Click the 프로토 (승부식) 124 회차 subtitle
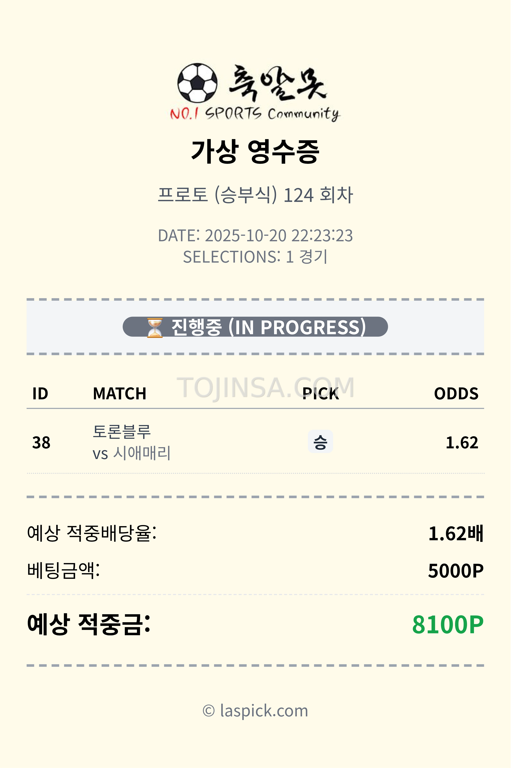This screenshot has width=532, height=768. tap(255, 195)
